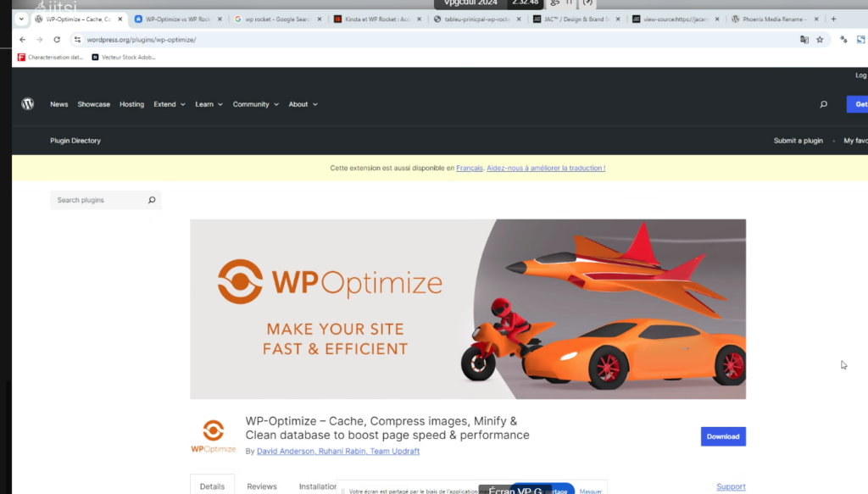Image resolution: width=868 pixels, height=494 pixels.
Task: Go back using the browser back arrow
Action: click(x=23, y=39)
